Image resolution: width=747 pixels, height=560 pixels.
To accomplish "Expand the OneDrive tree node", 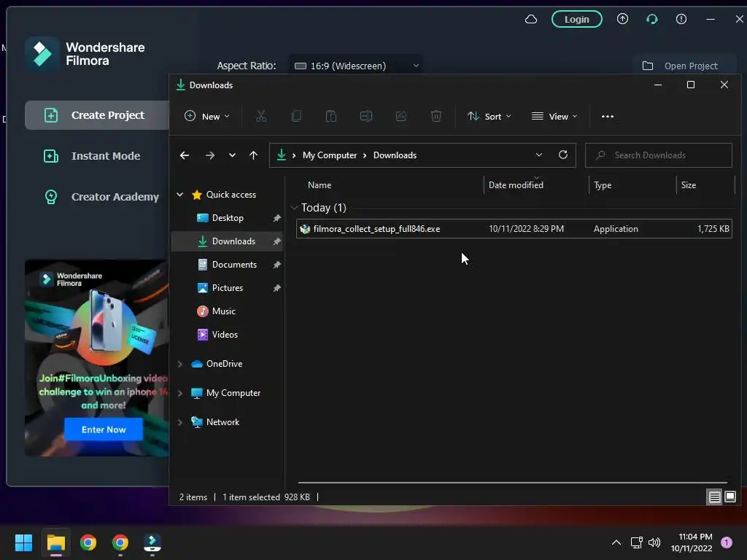I will (180, 364).
